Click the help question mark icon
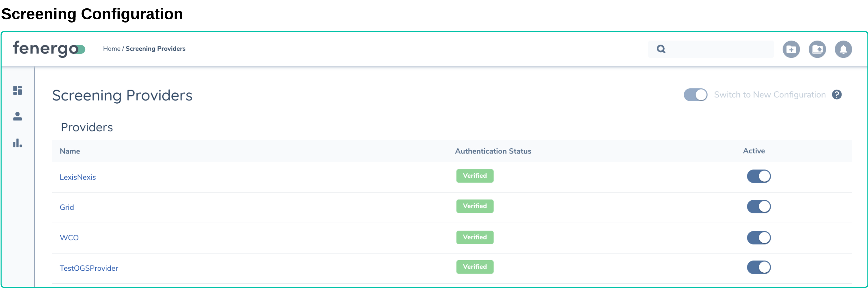Image resolution: width=868 pixels, height=288 pixels. click(836, 95)
